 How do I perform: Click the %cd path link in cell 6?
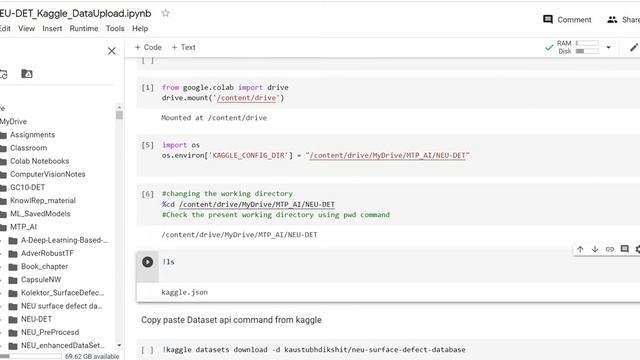click(x=257, y=204)
